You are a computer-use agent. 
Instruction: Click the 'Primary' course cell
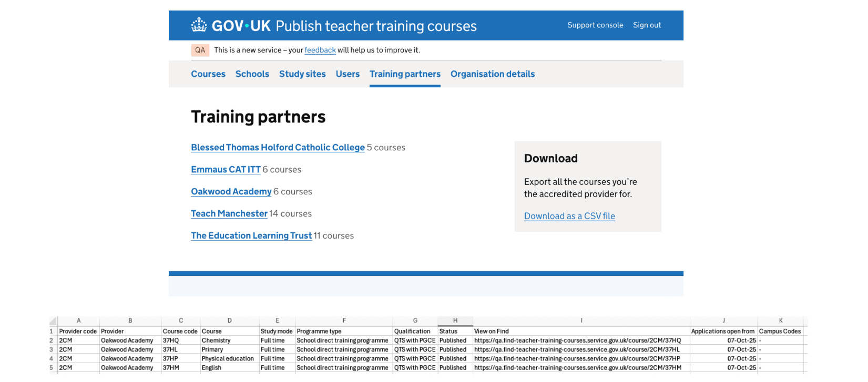point(230,349)
